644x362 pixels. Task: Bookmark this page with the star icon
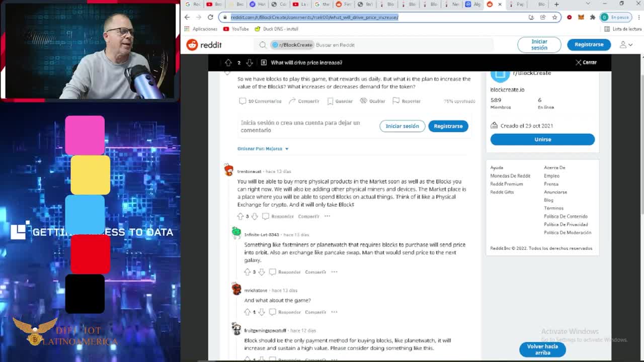click(554, 17)
